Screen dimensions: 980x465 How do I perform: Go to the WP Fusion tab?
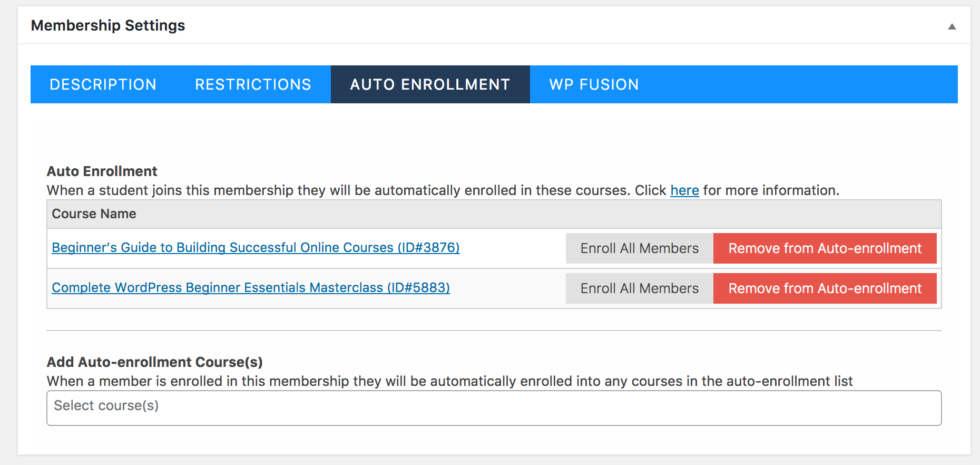point(594,84)
